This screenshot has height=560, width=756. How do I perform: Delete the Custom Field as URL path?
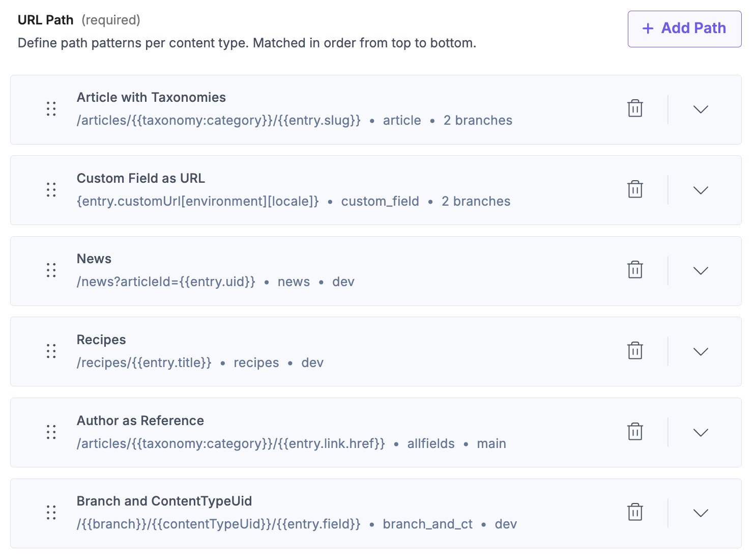635,189
